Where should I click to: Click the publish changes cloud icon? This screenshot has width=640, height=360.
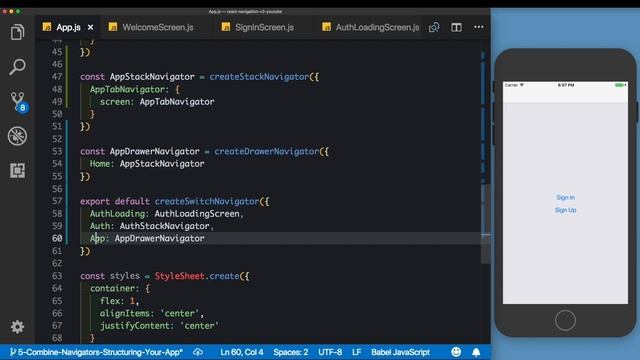tap(198, 352)
